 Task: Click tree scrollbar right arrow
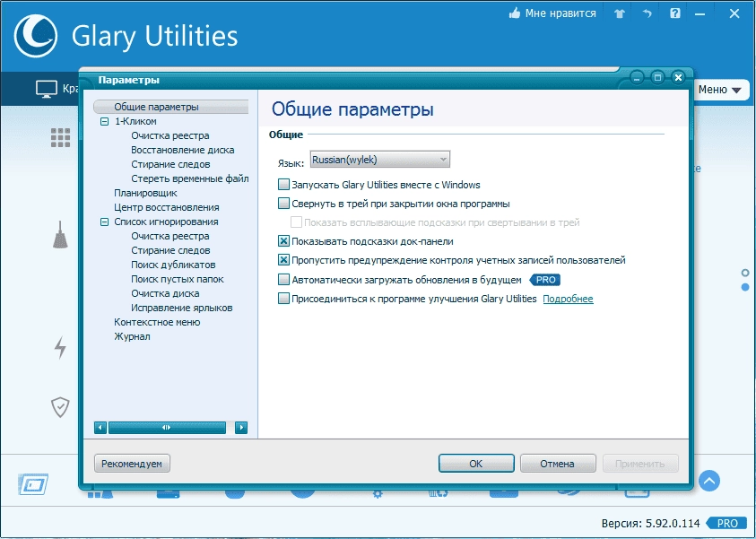click(x=241, y=428)
